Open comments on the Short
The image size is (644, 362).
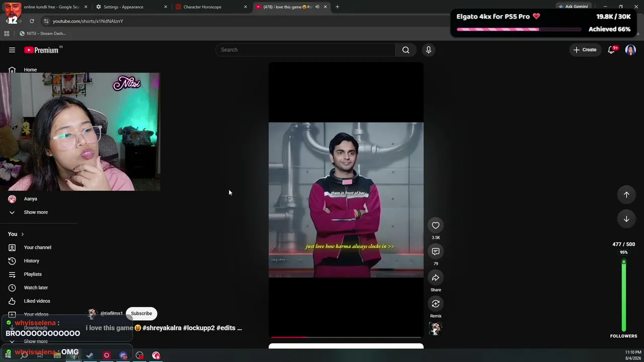click(436, 251)
